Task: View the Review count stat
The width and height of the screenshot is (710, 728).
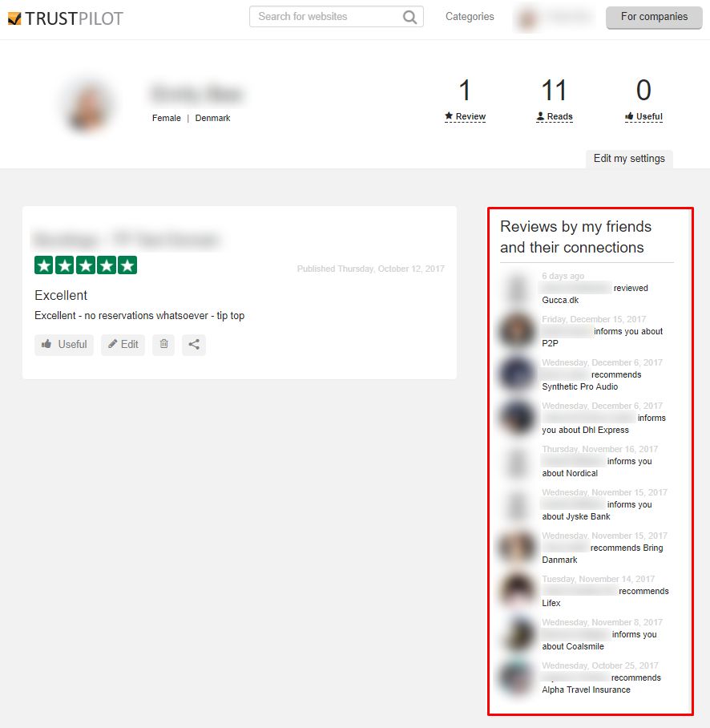Action: pyautogui.click(x=465, y=100)
